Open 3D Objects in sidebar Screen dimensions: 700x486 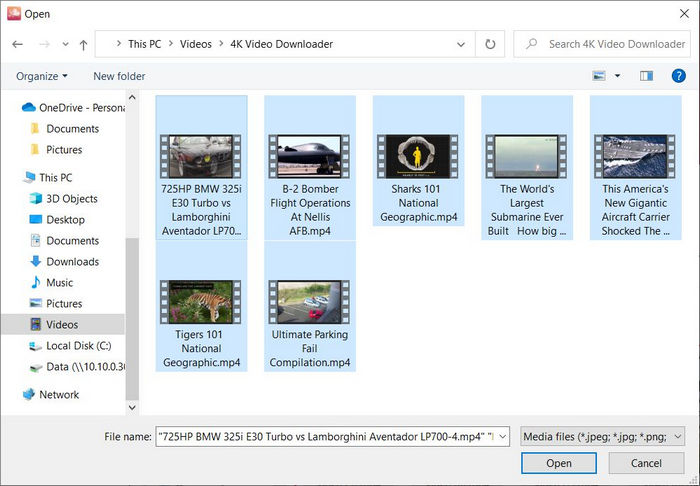coord(63,199)
